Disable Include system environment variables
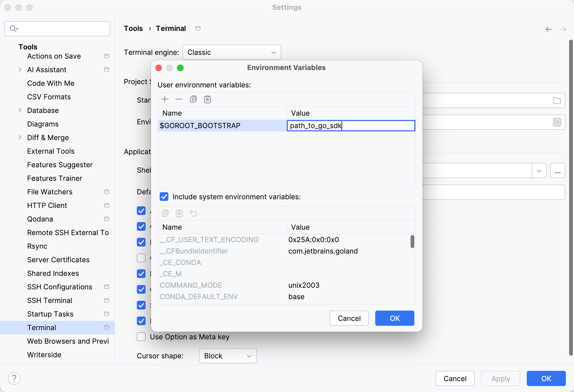The width and height of the screenshot is (574, 392). click(x=164, y=197)
